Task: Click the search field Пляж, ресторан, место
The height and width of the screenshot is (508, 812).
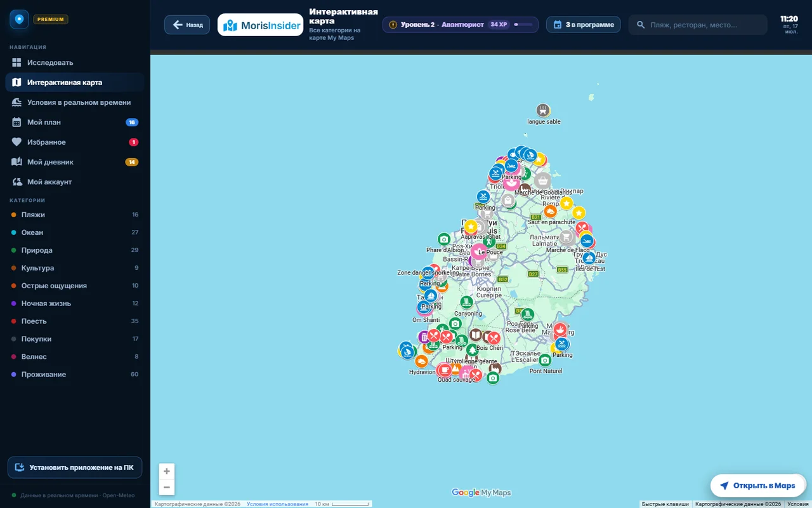Action: 698,25
